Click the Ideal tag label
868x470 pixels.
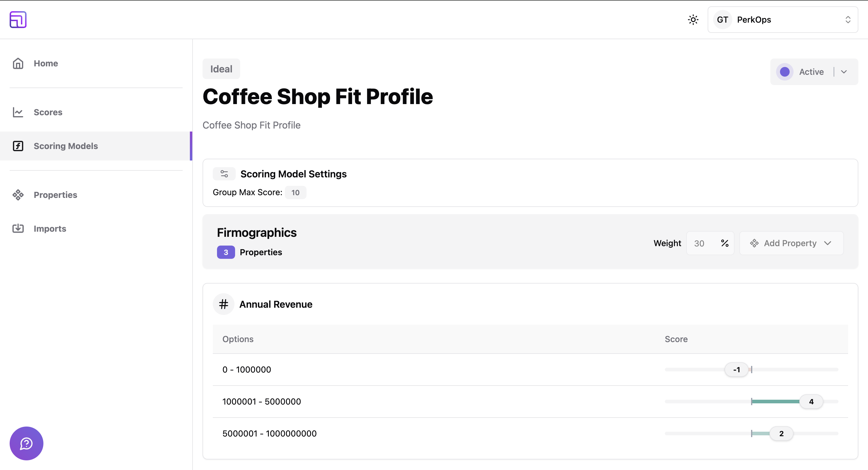click(221, 69)
